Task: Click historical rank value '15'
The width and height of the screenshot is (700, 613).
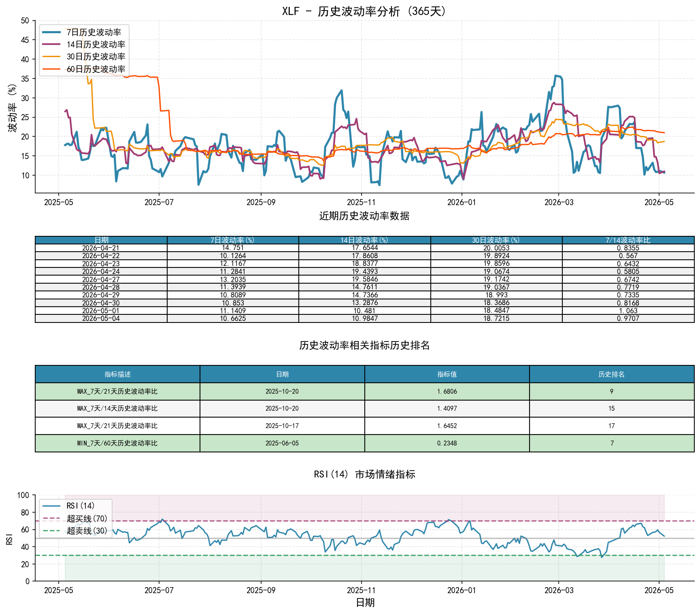Action: [612, 409]
